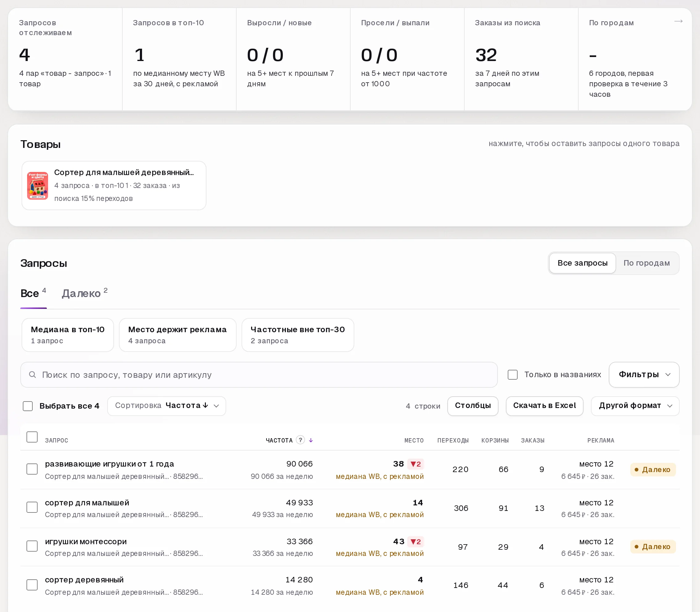700x612 pixels.
Task: Click the help question mark next to ЧАСТОТА
Action: pos(300,440)
